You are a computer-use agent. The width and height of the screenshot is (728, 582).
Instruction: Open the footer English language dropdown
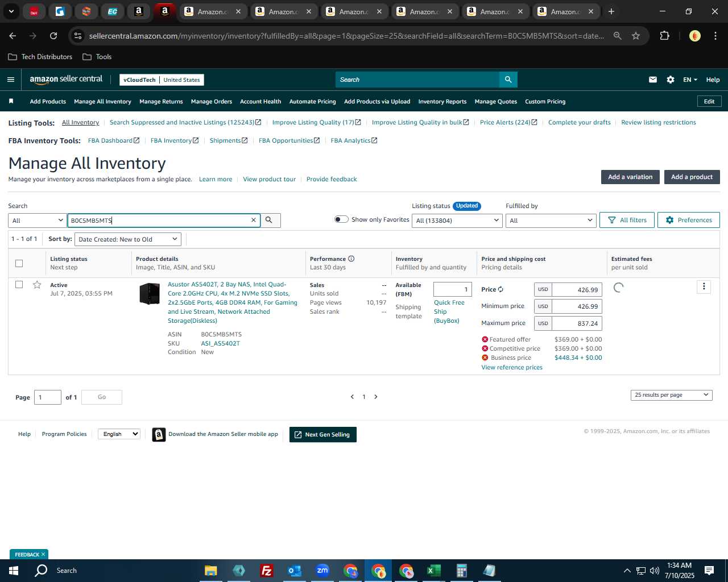pyautogui.click(x=119, y=434)
